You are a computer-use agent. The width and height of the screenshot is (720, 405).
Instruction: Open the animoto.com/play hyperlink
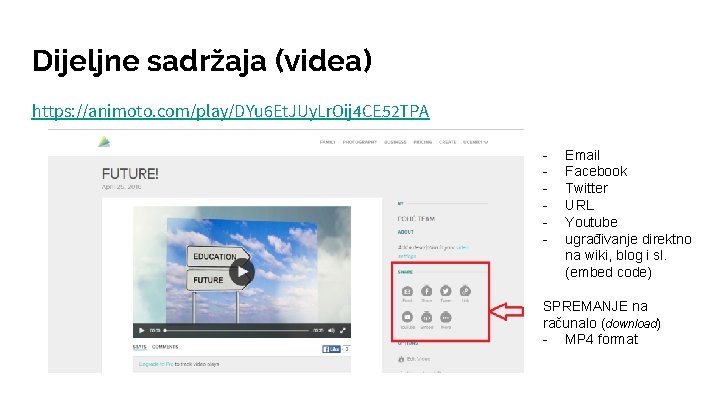click(231, 112)
